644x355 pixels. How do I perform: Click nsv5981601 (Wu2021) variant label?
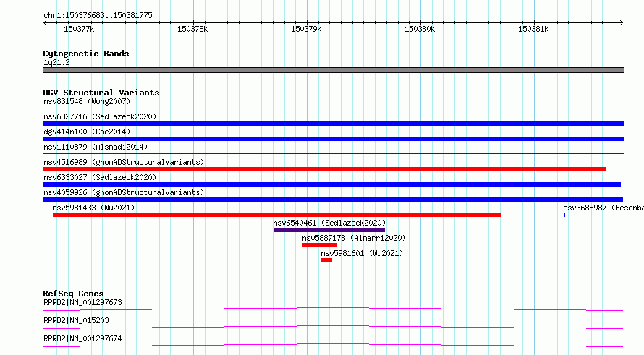tap(362, 253)
